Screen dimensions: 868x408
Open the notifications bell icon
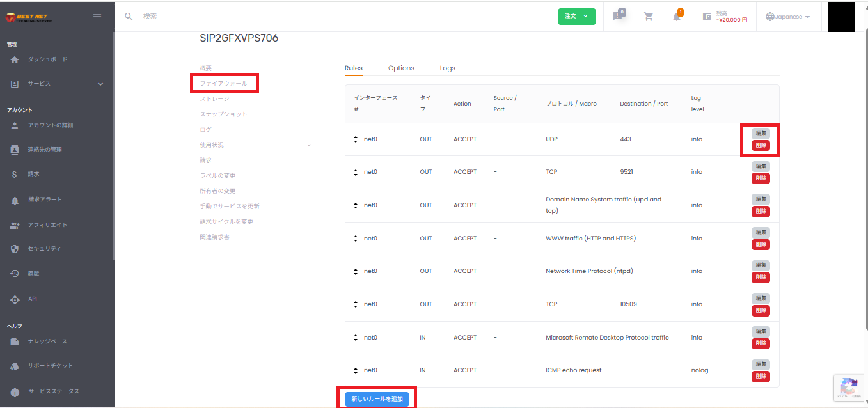[677, 17]
